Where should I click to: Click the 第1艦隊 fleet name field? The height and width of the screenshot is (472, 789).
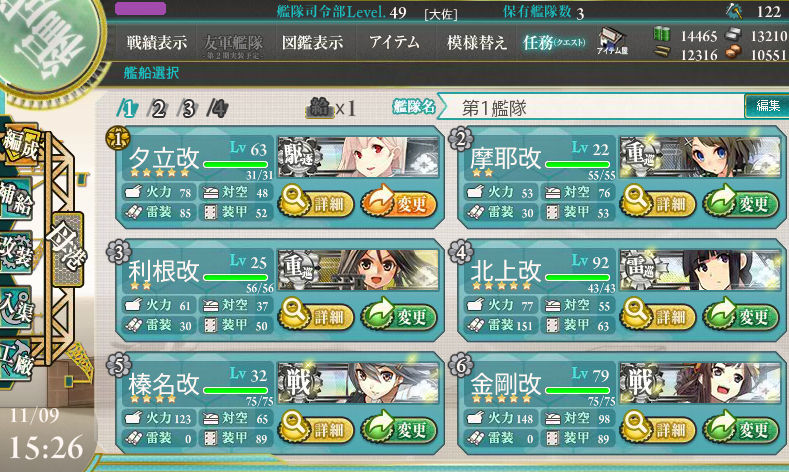591,107
